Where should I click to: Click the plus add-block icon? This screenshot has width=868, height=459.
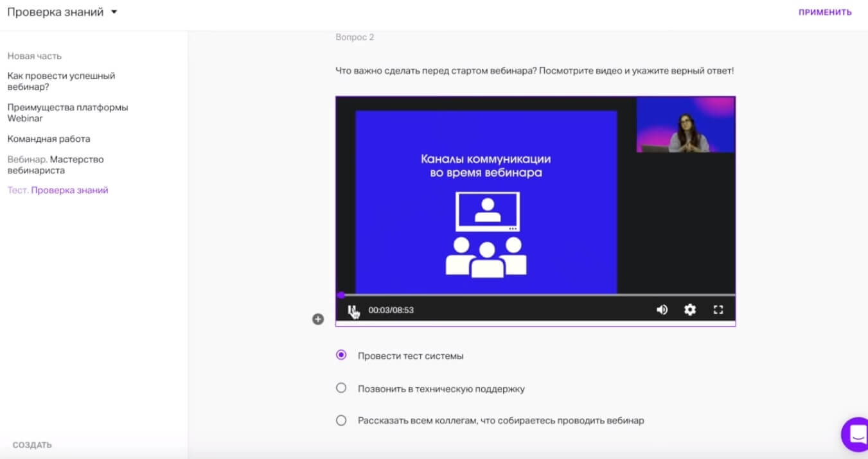(318, 319)
